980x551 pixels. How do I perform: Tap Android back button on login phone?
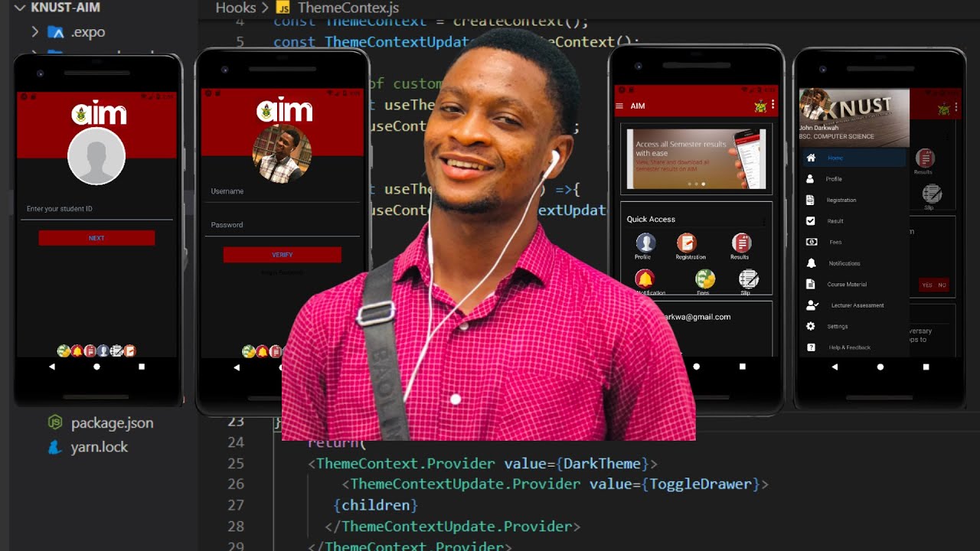pyautogui.click(x=237, y=367)
